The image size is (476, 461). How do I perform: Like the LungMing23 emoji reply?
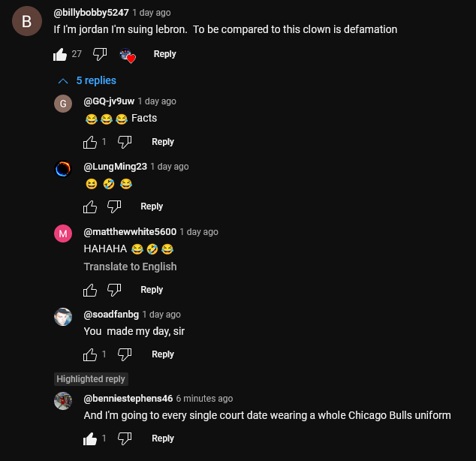click(x=90, y=206)
